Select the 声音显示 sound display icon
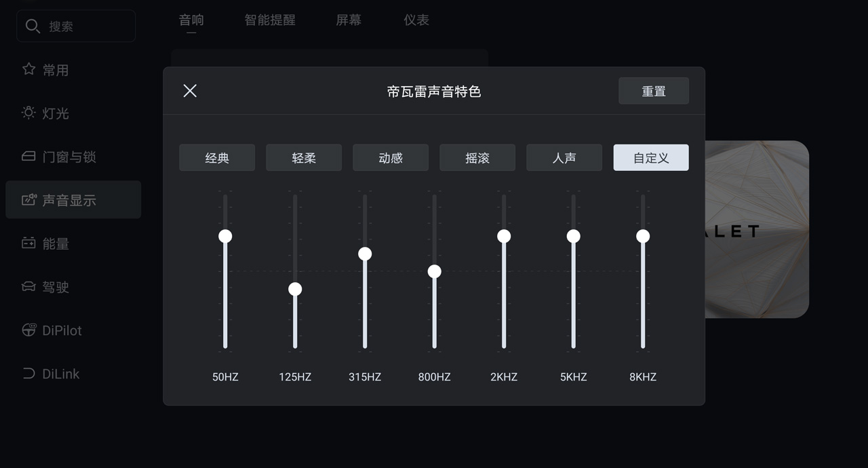Image resolution: width=868 pixels, height=468 pixels. pyautogui.click(x=28, y=199)
